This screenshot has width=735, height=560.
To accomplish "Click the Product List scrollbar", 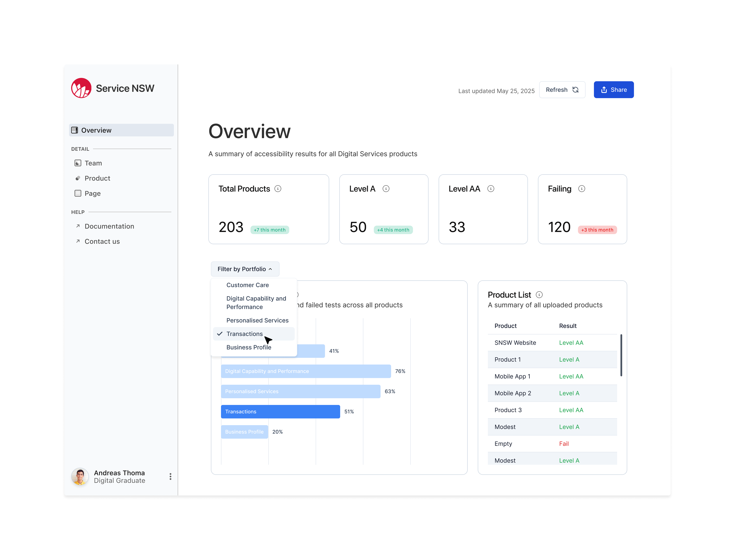I will (621, 355).
